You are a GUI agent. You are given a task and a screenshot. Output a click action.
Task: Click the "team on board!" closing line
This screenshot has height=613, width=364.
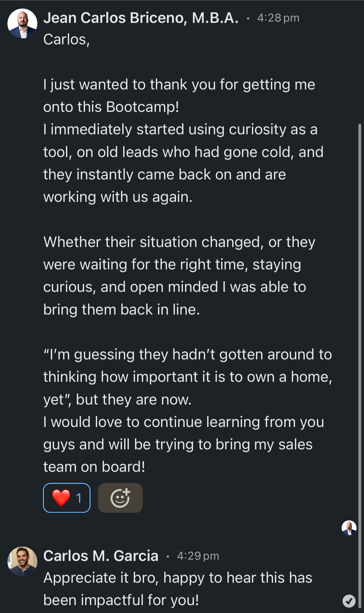pyautogui.click(x=94, y=467)
